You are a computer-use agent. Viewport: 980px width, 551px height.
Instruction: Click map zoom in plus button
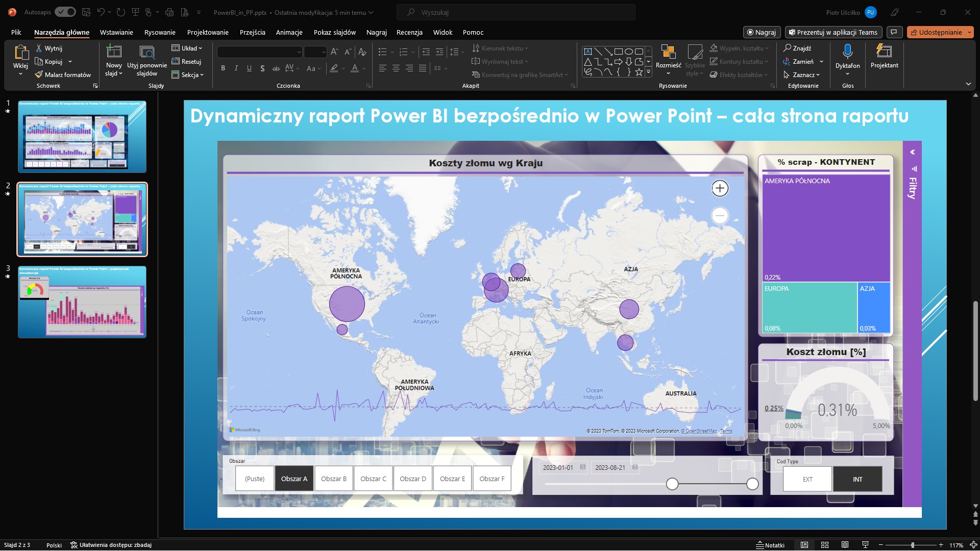pyautogui.click(x=720, y=188)
